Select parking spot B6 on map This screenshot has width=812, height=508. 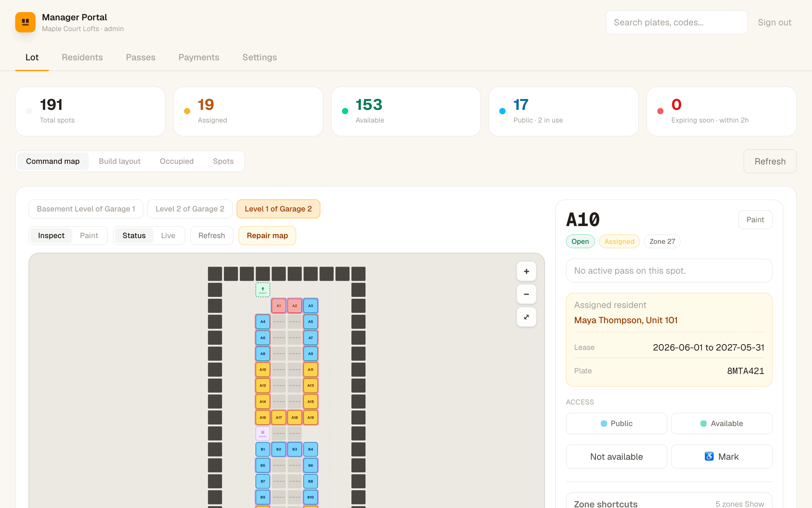(311, 465)
